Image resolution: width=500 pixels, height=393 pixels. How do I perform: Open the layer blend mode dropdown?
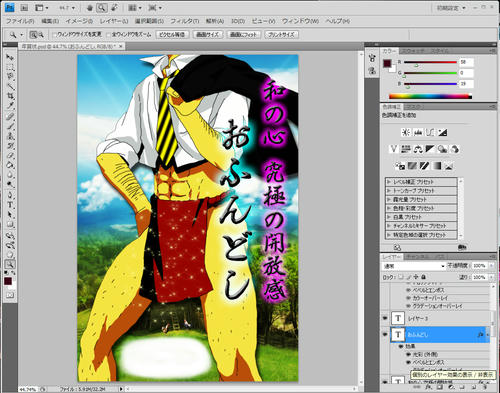[x=413, y=266]
